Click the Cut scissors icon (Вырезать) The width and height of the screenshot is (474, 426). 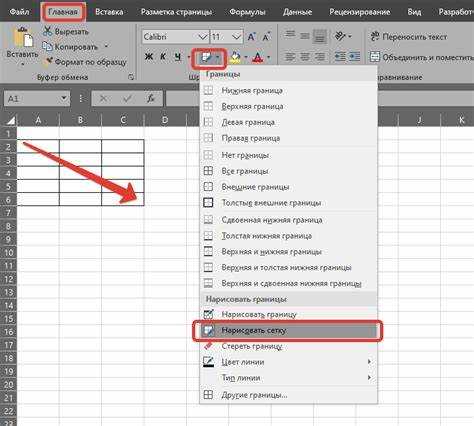[x=48, y=31]
